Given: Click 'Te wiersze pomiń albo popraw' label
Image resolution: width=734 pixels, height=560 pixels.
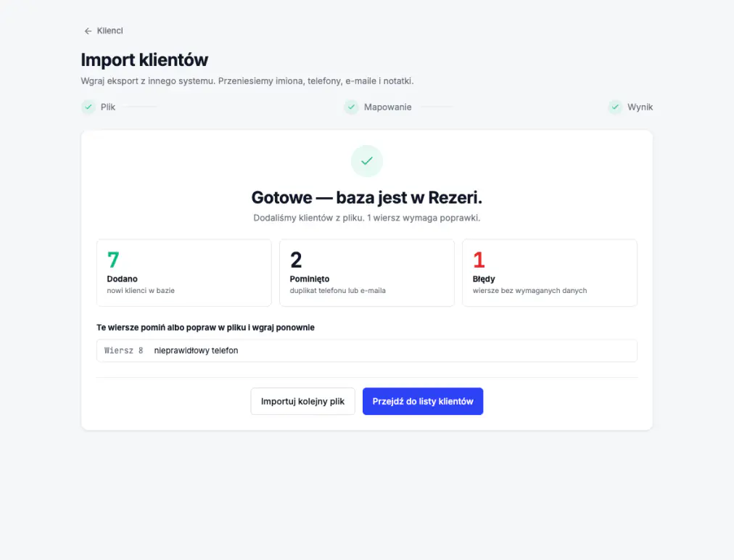Looking at the screenshot, I should point(205,327).
